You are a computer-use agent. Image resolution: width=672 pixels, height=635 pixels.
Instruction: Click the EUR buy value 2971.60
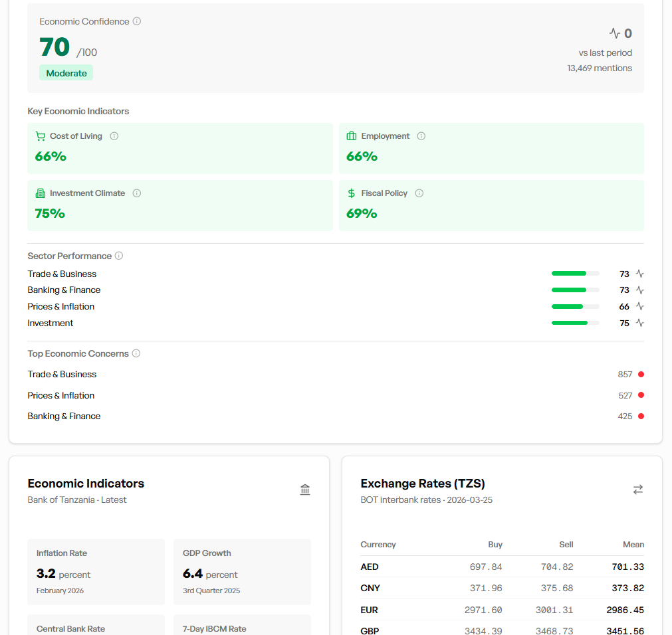pyautogui.click(x=483, y=610)
